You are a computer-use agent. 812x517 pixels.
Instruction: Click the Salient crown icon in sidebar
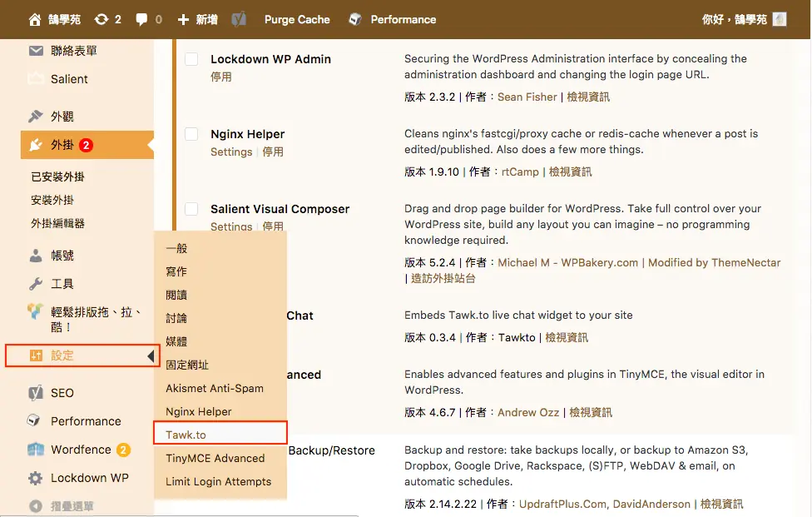click(x=36, y=79)
